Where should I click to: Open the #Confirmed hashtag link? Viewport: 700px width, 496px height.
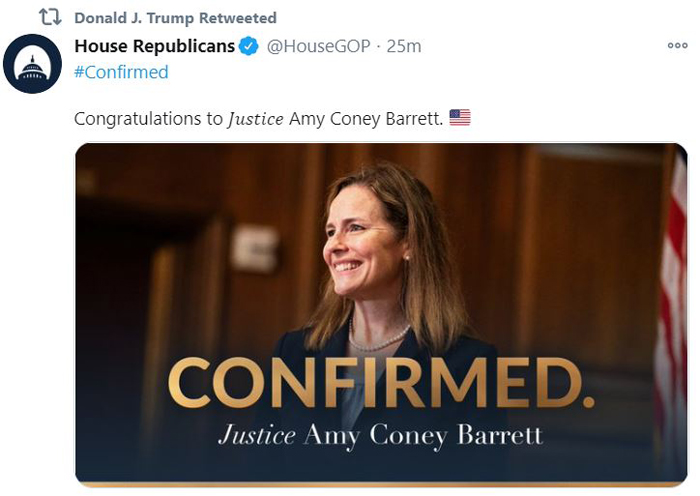121,72
